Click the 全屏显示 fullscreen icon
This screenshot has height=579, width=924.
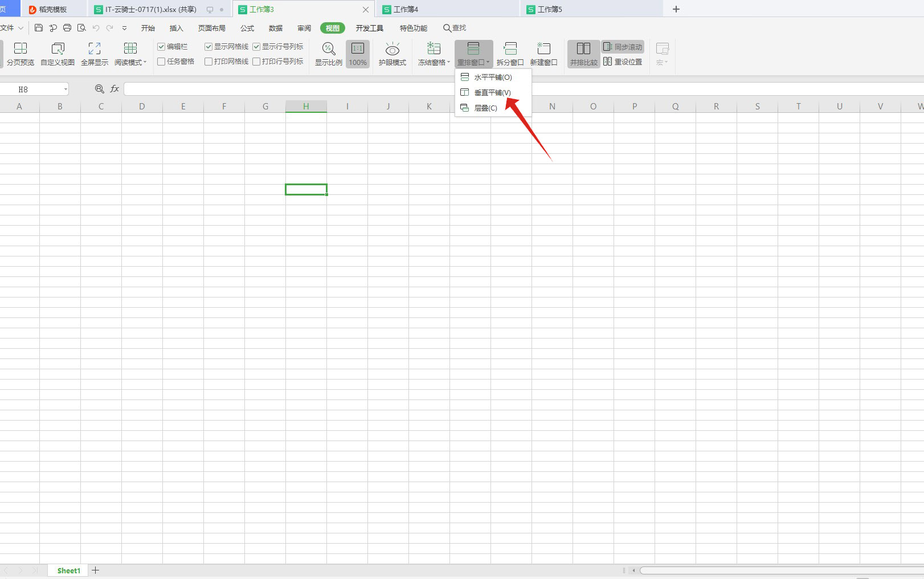point(95,54)
